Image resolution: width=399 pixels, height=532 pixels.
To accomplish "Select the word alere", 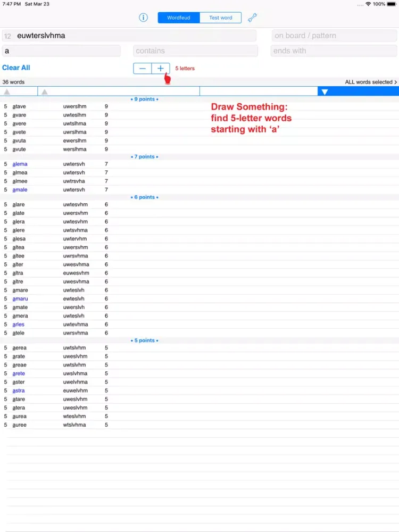I will pos(19,230).
